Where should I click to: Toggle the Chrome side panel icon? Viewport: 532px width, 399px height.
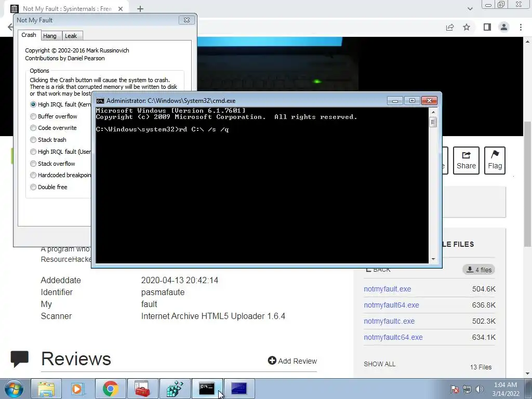click(x=487, y=27)
